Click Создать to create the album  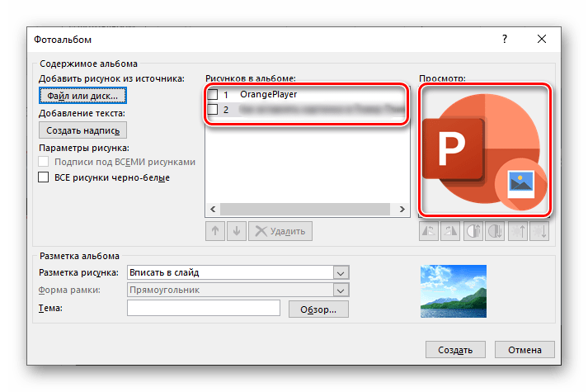(x=455, y=350)
